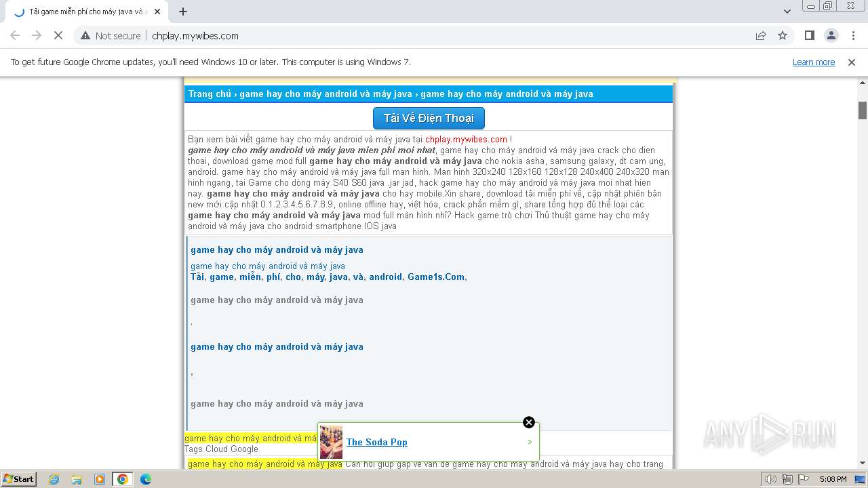Select Tải tag keyword
The height and width of the screenshot is (488, 868).
coord(197,277)
